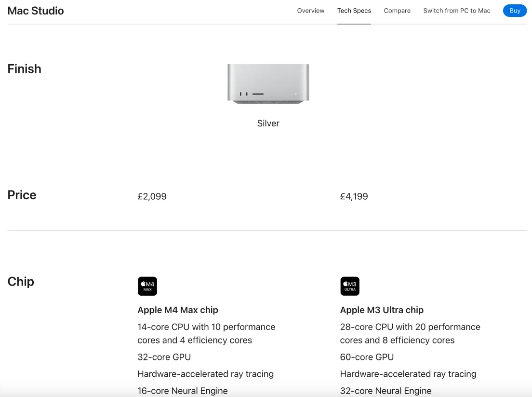
Task: Click the silver Mac Studio image
Action: [268, 84]
